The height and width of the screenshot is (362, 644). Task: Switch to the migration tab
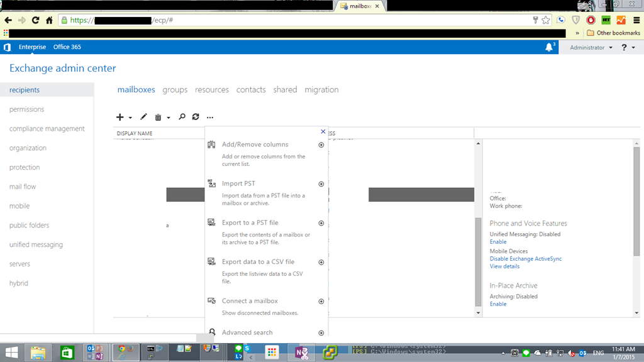tap(321, 90)
